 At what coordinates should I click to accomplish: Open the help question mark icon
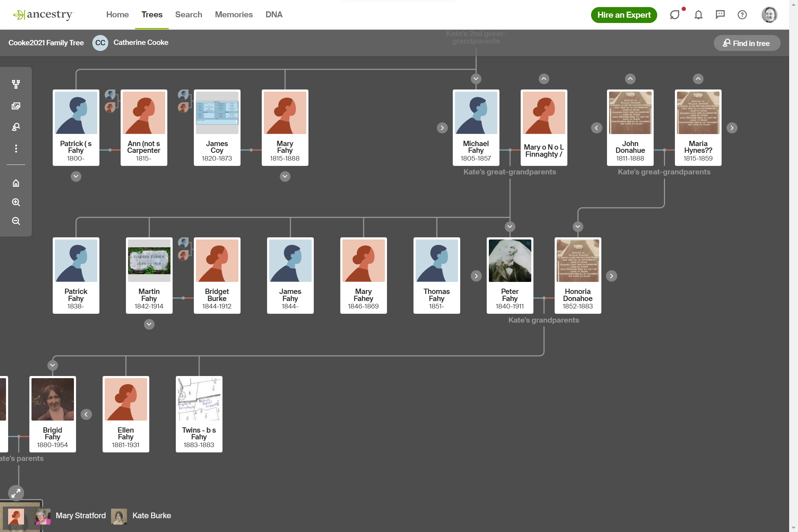(742, 15)
